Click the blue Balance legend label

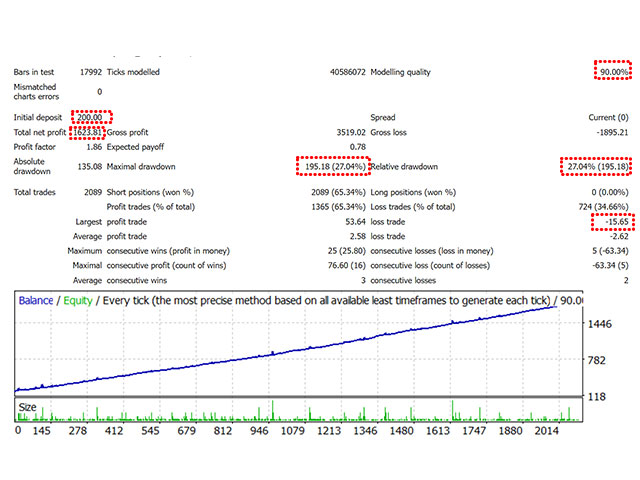(36, 301)
